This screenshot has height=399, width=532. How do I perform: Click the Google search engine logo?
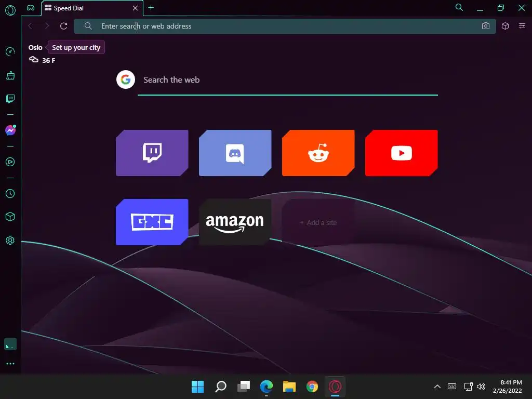point(126,79)
